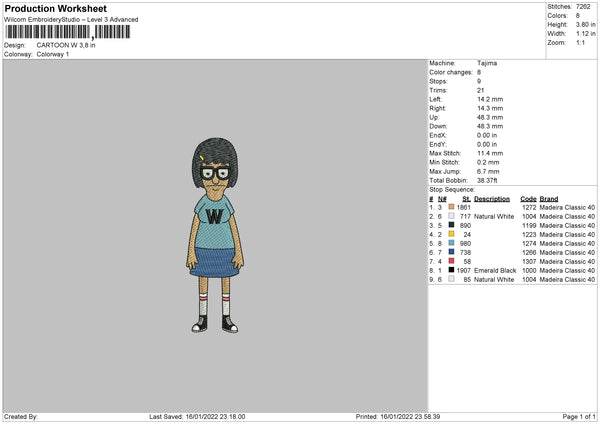Click code '1199' in stop row 3

coord(529,225)
